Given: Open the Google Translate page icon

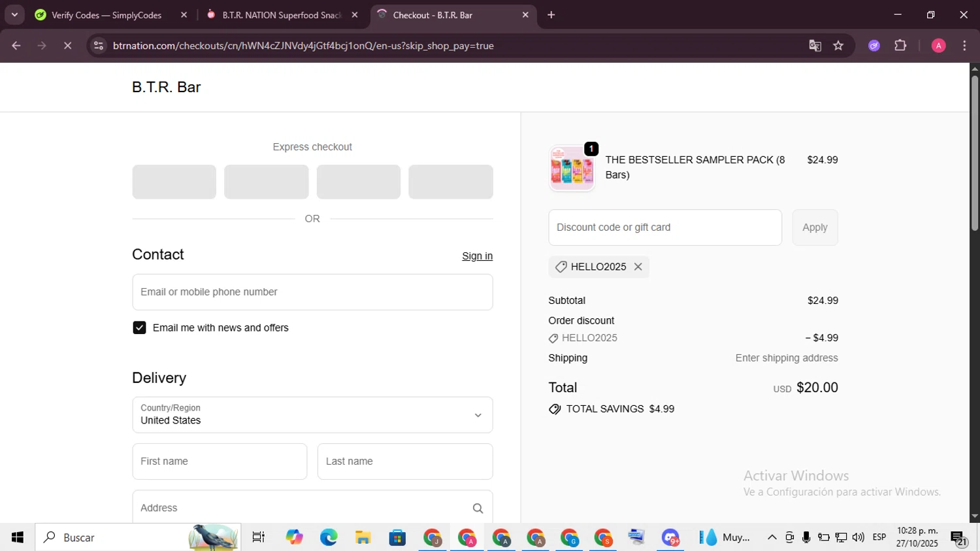Looking at the screenshot, I should click(x=815, y=46).
